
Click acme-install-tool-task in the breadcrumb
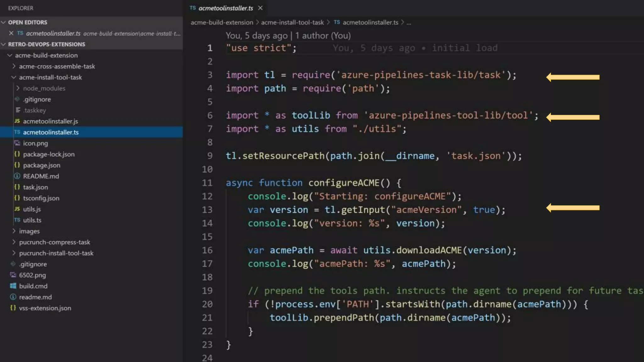292,22
